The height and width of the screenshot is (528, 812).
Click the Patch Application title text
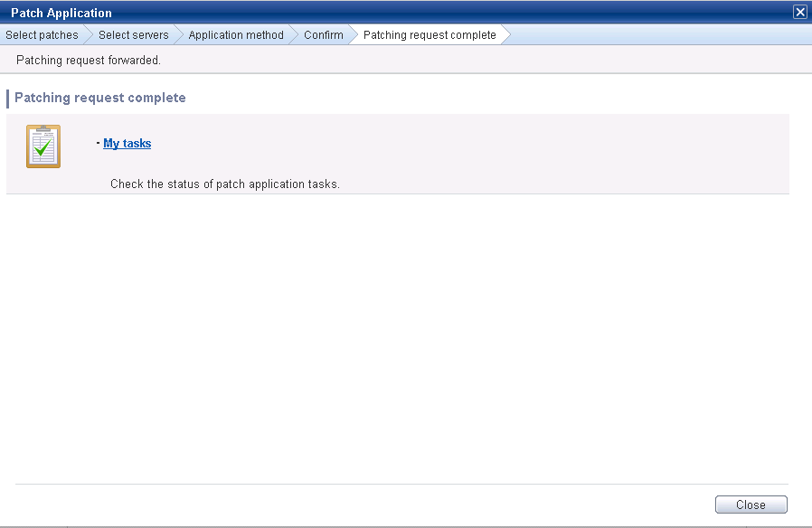point(61,13)
